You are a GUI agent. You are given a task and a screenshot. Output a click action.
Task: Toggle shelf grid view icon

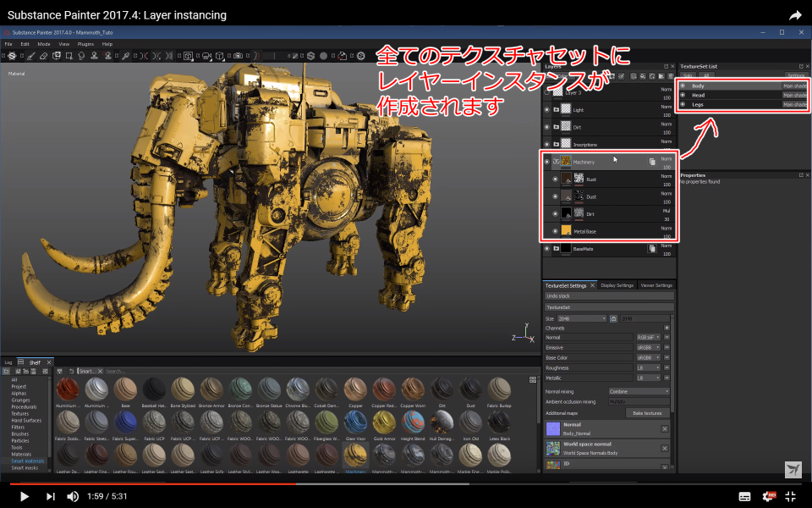click(x=532, y=380)
